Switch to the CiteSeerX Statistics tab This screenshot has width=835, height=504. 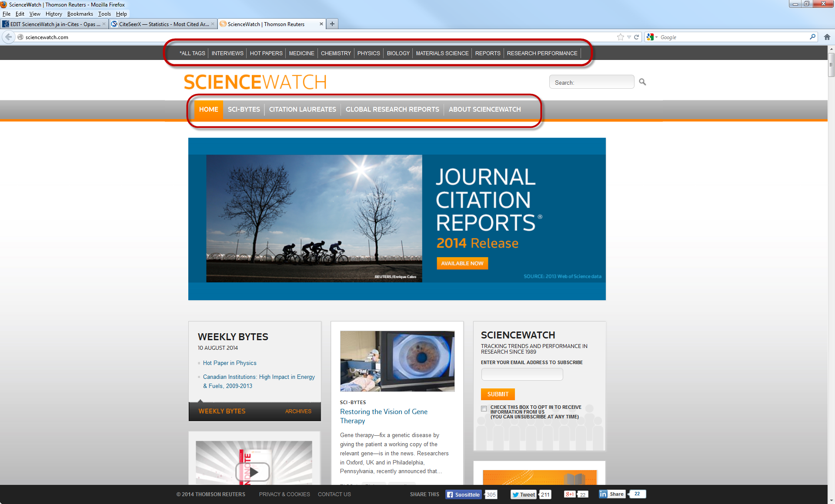click(163, 24)
